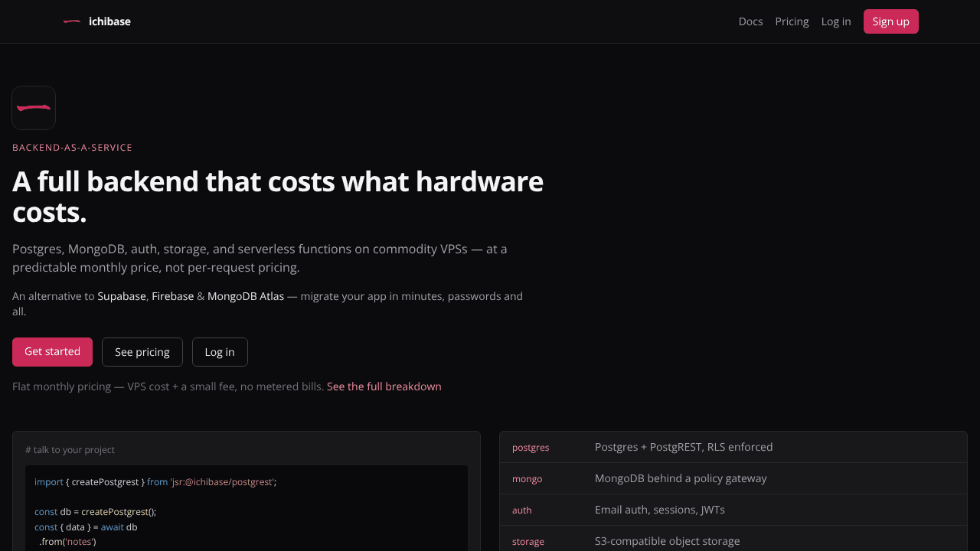Screen dimensions: 980x551
Task: Click the Log in button below headline
Action: point(220,352)
